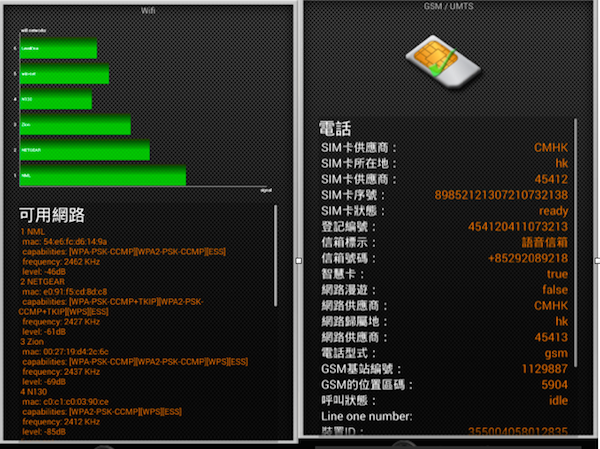
Task: Select 呼叫狀態 value idle
Action: (558, 401)
